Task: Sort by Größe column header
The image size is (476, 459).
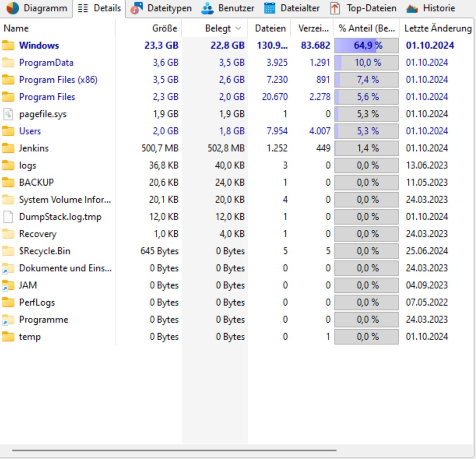Action: pyautogui.click(x=148, y=28)
